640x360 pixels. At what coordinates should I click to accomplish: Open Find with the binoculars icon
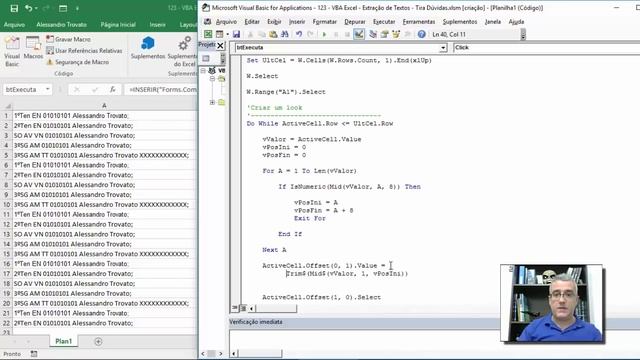click(284, 34)
